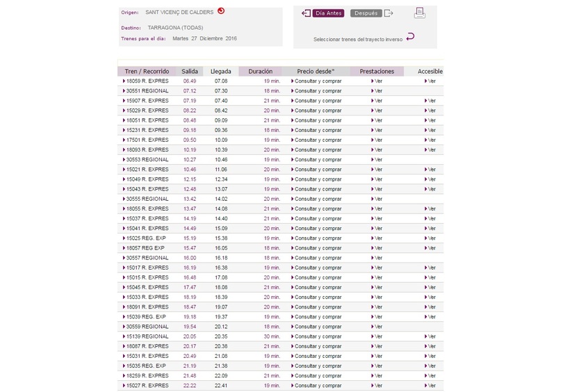The height and width of the screenshot is (392, 570).
Task: Click the red icon beside Sant Vicenç de Calders
Action: 221,11
